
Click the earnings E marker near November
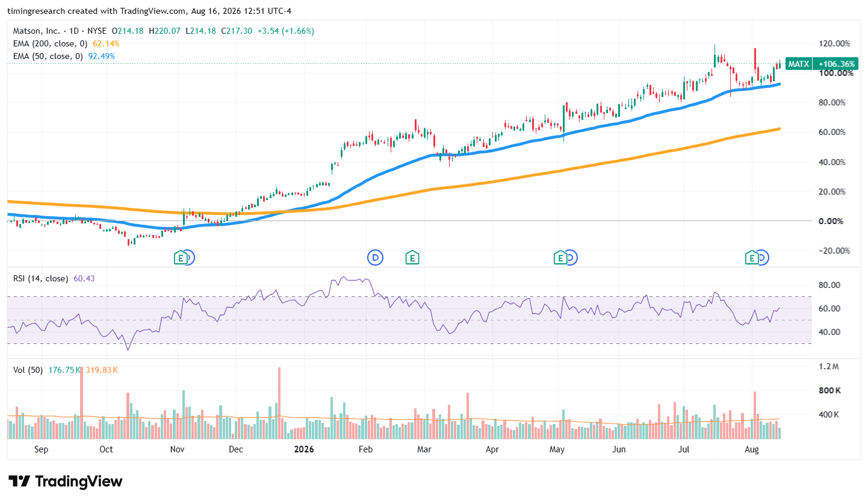tap(180, 258)
